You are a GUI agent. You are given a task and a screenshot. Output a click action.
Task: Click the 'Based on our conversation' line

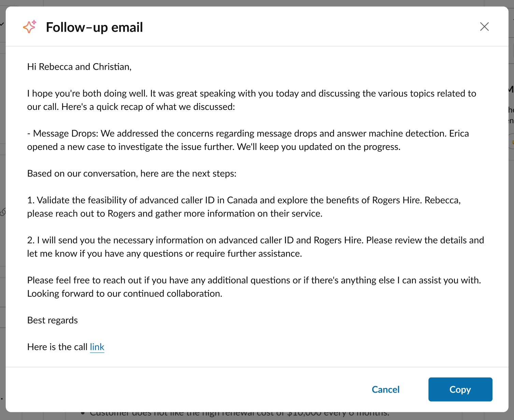point(133,173)
